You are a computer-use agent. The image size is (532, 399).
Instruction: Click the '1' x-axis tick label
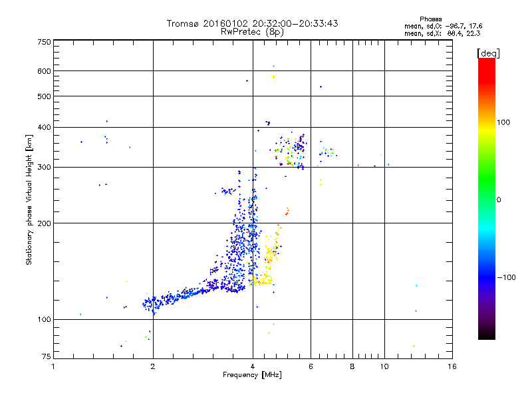53,366
